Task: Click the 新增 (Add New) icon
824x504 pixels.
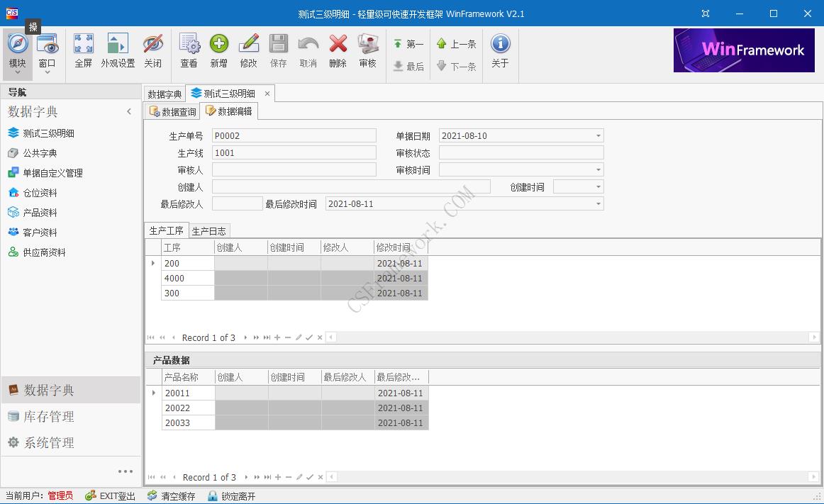Action: pyautogui.click(x=219, y=50)
